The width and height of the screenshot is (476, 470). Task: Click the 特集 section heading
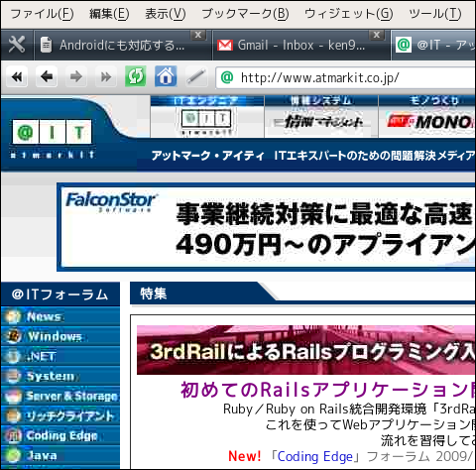pos(153,294)
